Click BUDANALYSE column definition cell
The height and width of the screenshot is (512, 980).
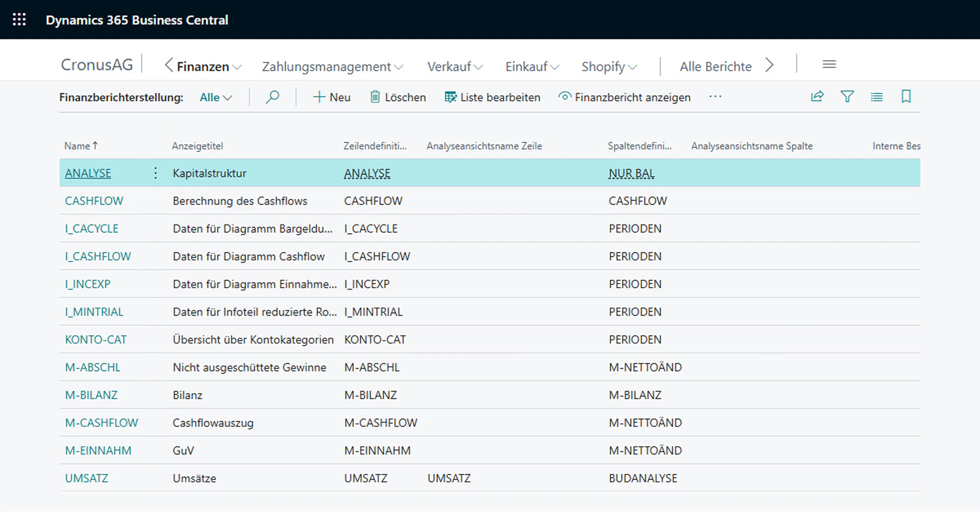(x=643, y=478)
